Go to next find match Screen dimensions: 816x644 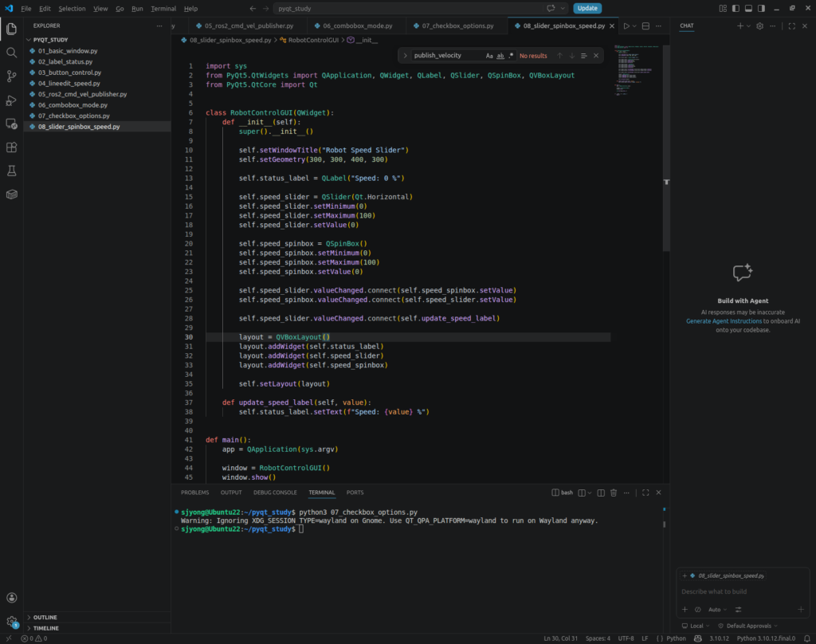coord(572,56)
